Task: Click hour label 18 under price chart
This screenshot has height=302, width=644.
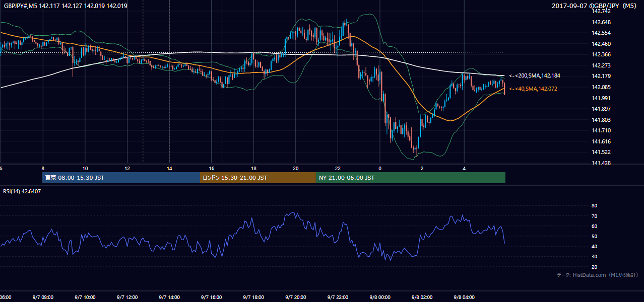Action: [253, 168]
